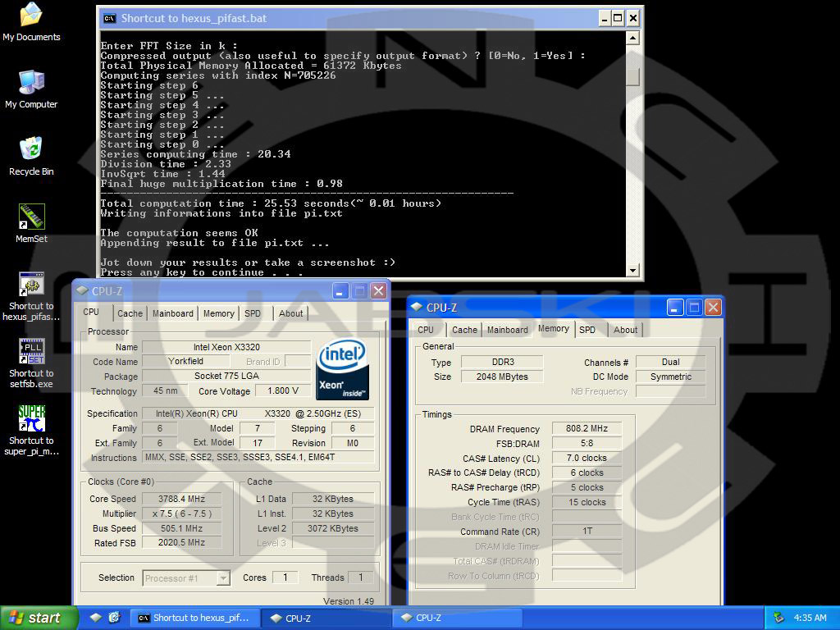The height and width of the screenshot is (630, 840).
Task: Click the Channels # field Dual
Action: [x=671, y=362]
